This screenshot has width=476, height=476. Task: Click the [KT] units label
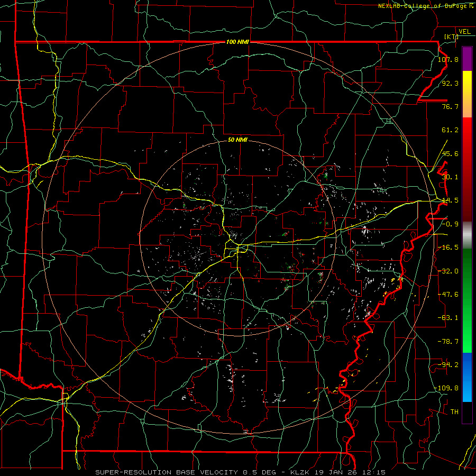(x=451, y=37)
